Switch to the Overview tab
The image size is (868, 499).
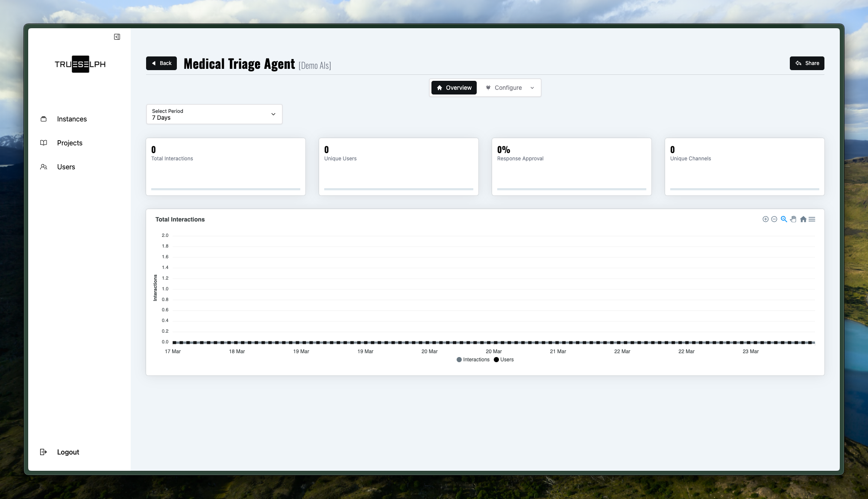point(454,88)
